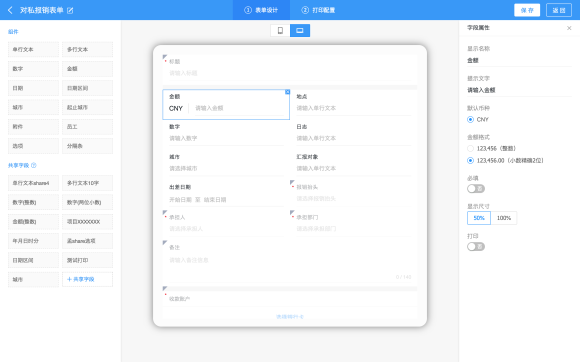Click the 返回 return button

point(559,10)
